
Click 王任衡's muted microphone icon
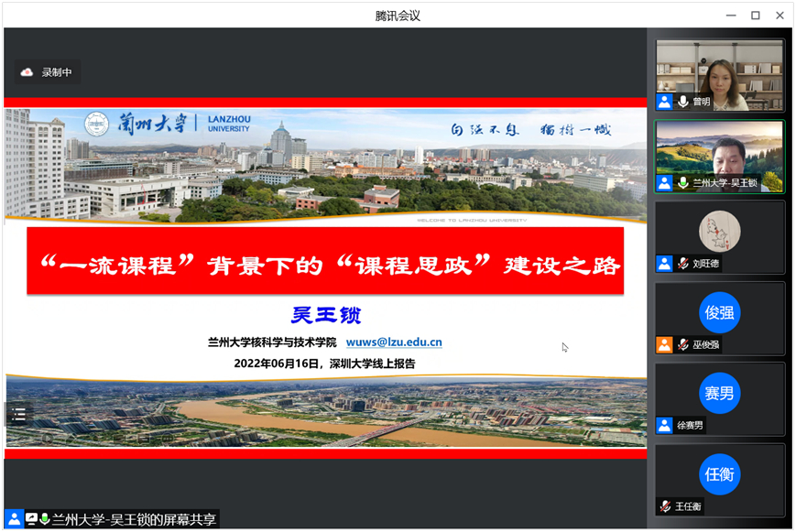tap(665, 506)
